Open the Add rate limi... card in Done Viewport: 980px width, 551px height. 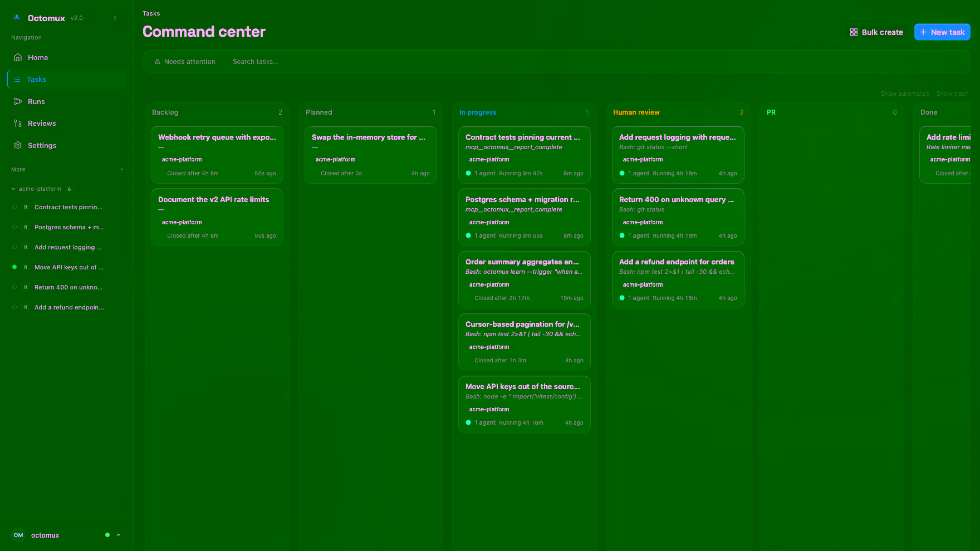[x=945, y=155]
